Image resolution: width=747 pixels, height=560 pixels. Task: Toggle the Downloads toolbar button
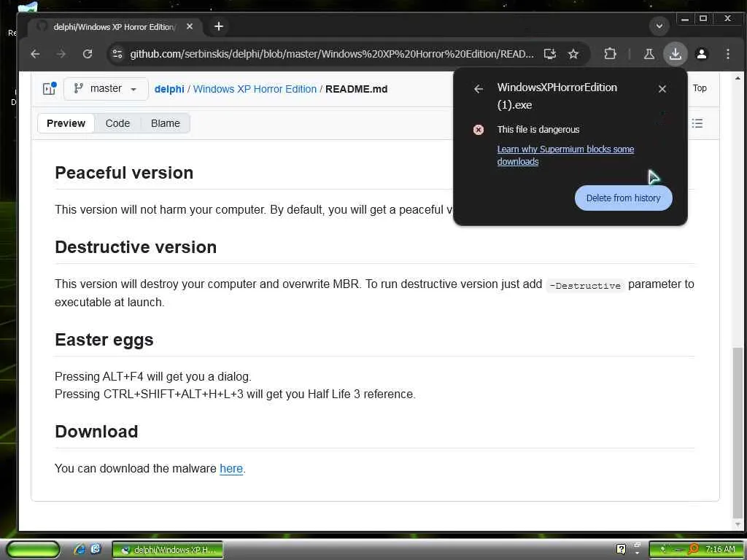(675, 54)
